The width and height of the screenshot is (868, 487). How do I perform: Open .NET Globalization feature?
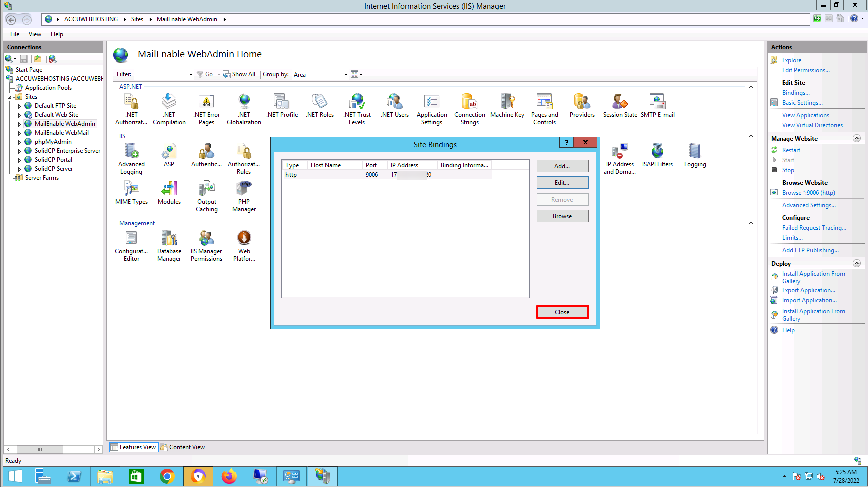click(x=244, y=109)
